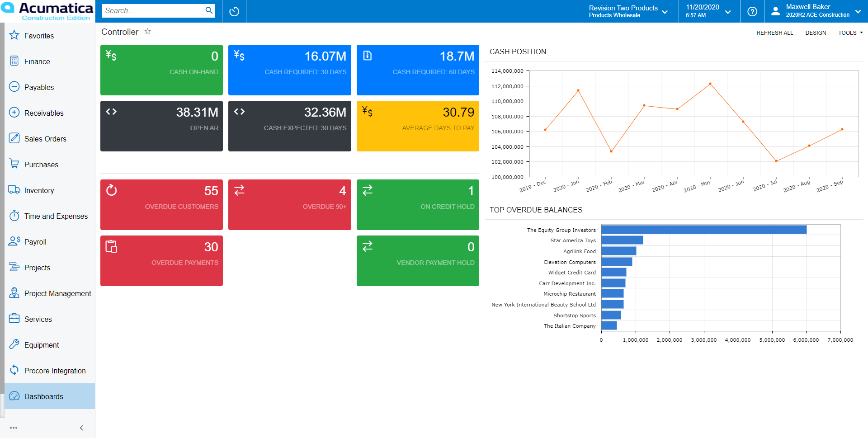868x438 pixels.
Task: Click The Equity Group Investors bar
Action: tap(703, 230)
